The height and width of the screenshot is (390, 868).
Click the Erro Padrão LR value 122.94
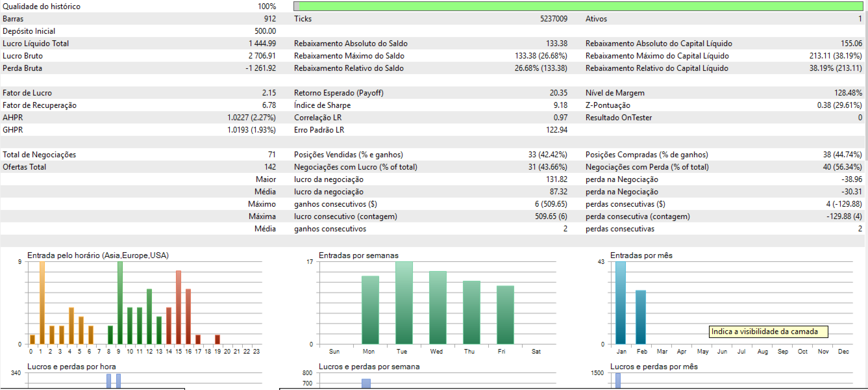tap(557, 130)
